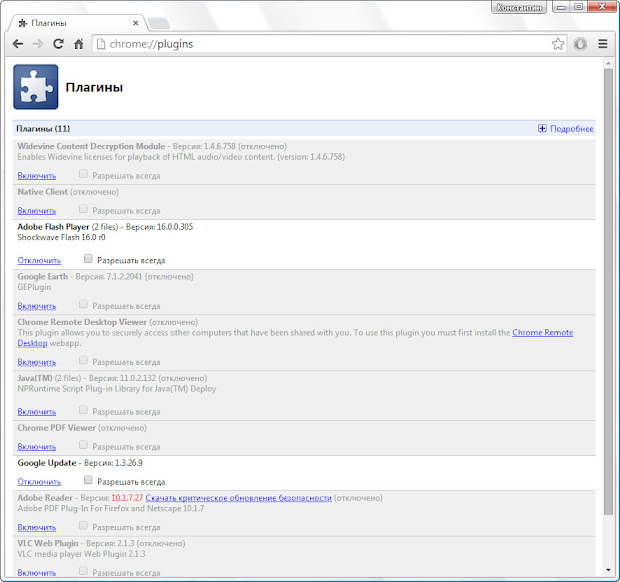
Task: Check always allow for Adobe Reader
Action: [x=83, y=525]
